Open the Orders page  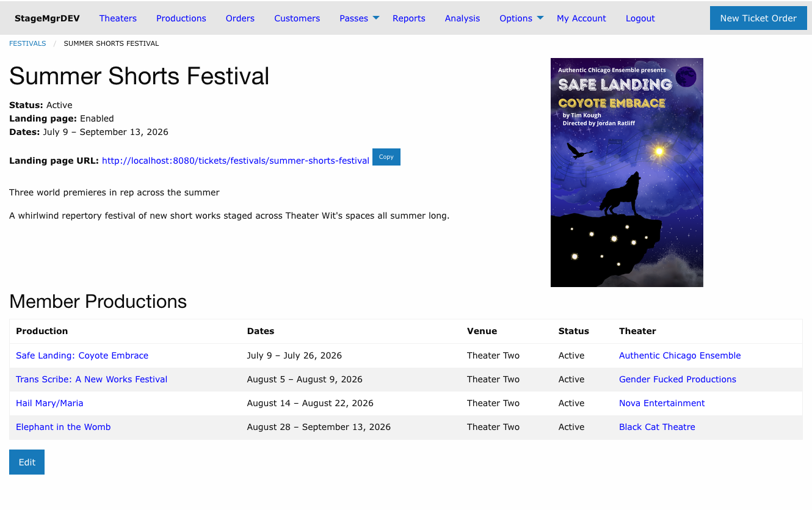240,18
